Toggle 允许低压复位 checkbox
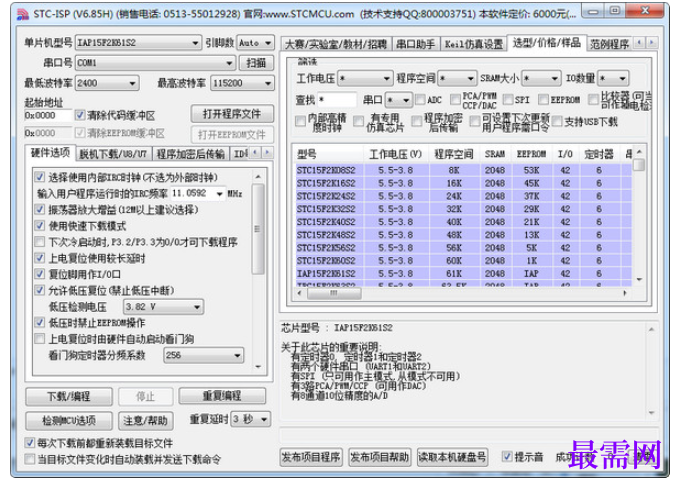Viewport: 680px width, 486px height. 39,290
